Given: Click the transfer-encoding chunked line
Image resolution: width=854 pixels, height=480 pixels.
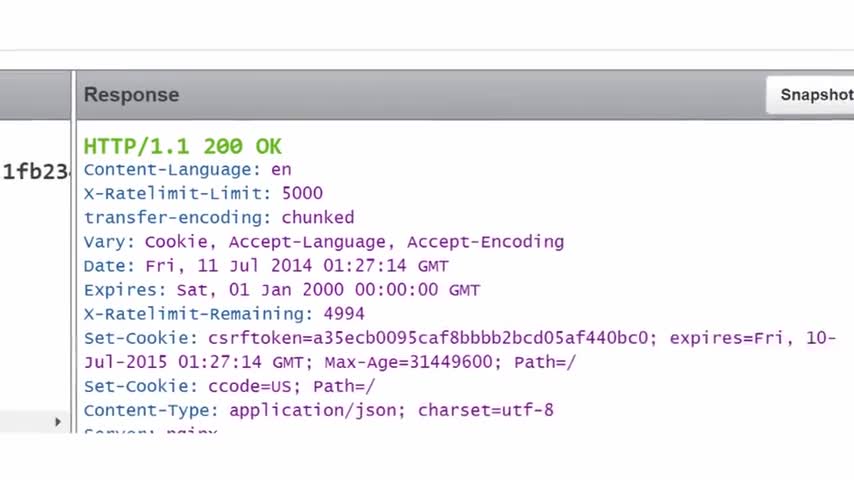Looking at the screenshot, I should (x=219, y=218).
